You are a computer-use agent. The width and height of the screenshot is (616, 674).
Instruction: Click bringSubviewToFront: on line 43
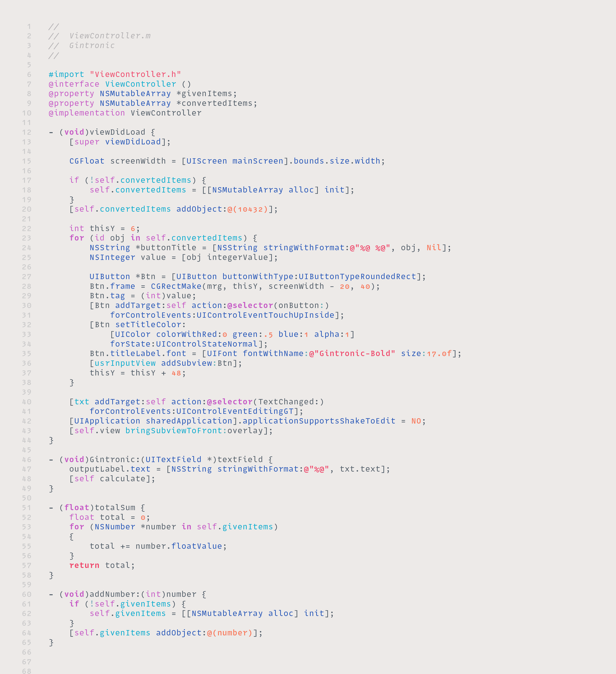[176, 431]
